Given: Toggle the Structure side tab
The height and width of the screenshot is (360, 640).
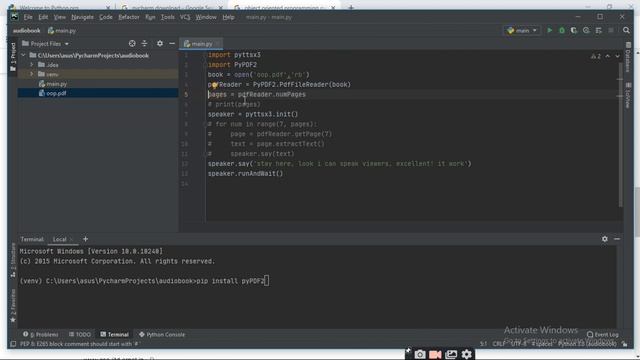Looking at the screenshot, I should pos(13,260).
